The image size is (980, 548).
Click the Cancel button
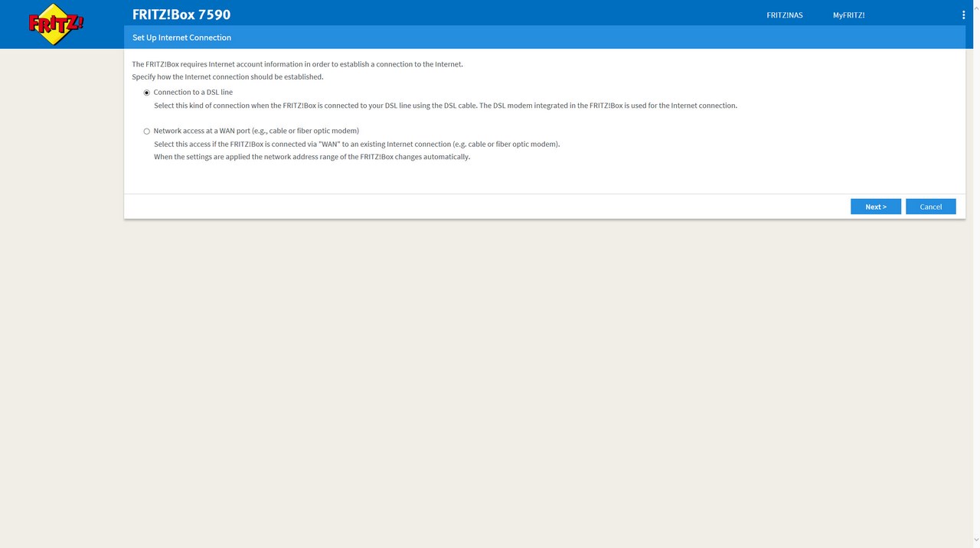[931, 207]
